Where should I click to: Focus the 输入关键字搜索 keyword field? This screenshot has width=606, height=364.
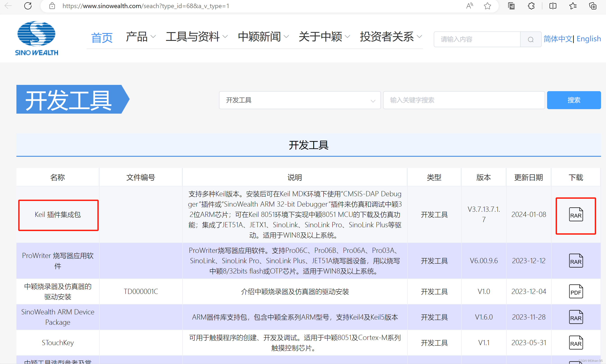464,100
